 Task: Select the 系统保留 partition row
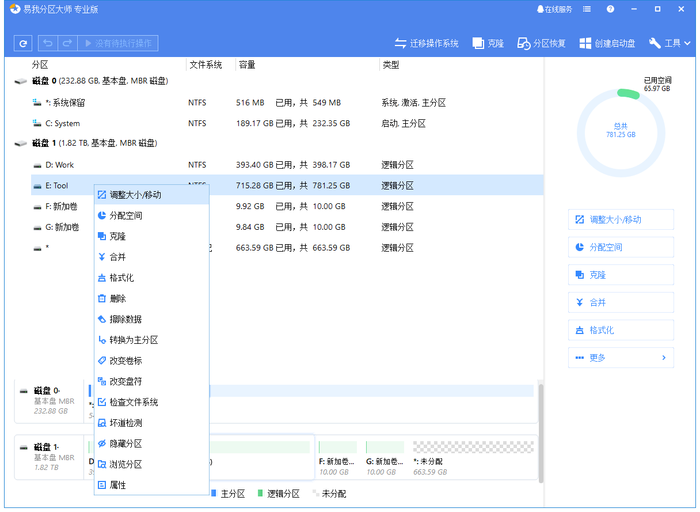[x=287, y=103]
